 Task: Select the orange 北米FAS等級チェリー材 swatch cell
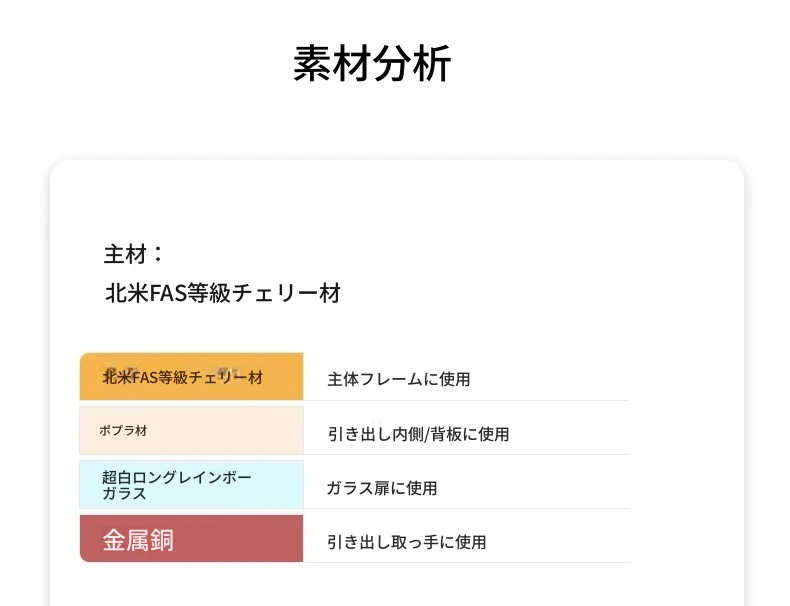(191, 376)
